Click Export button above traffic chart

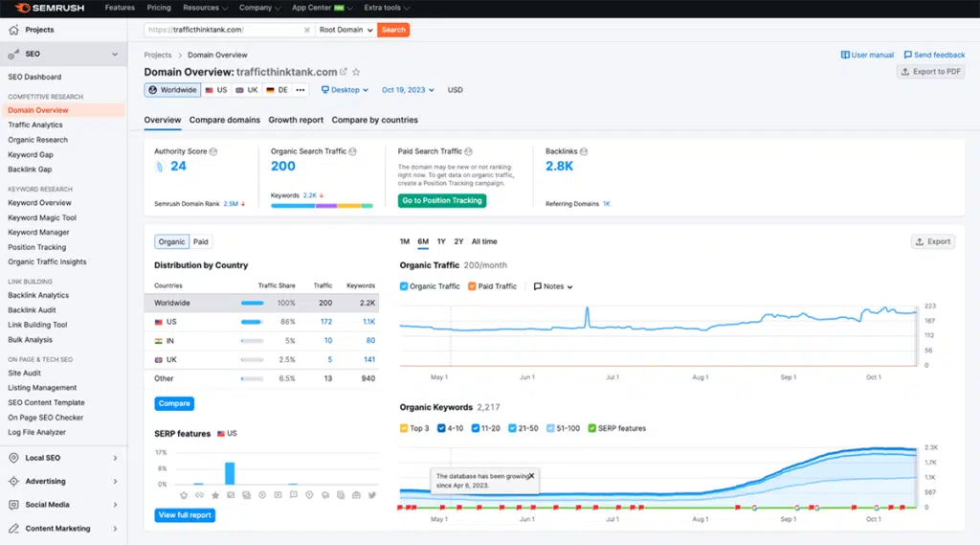(933, 241)
